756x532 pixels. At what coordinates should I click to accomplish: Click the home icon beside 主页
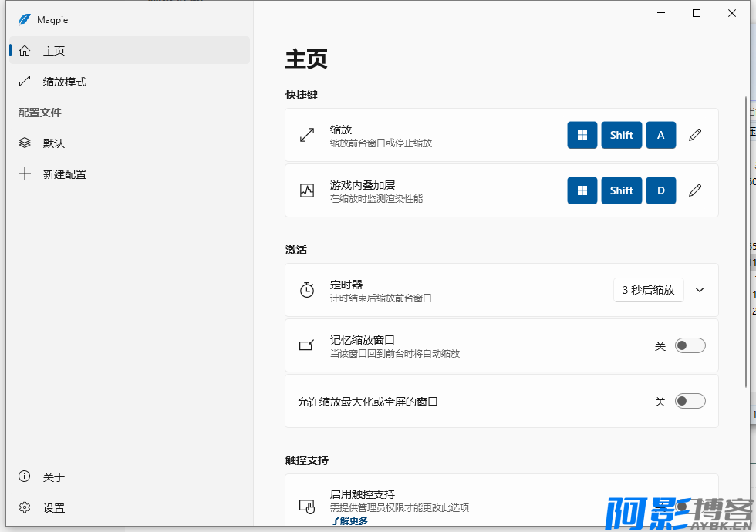click(25, 51)
